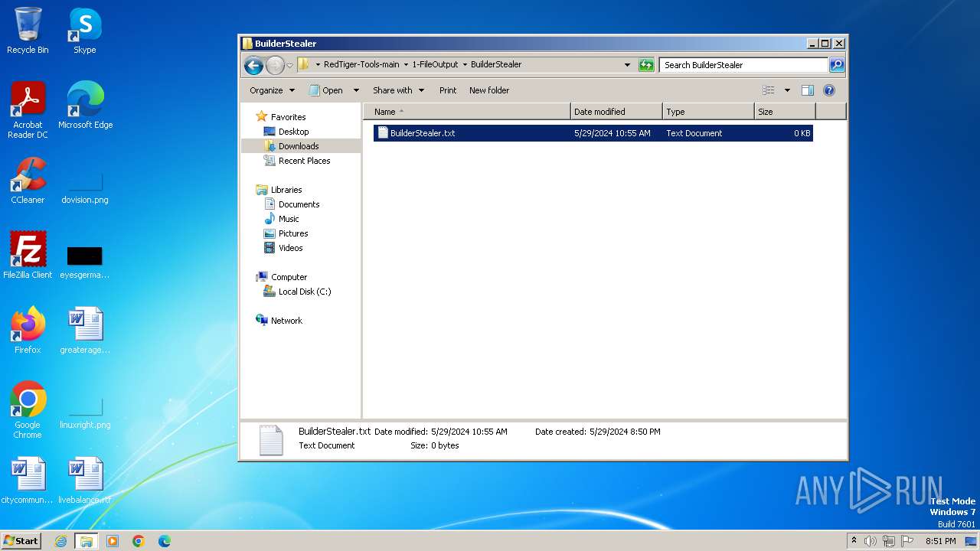The height and width of the screenshot is (551, 980).
Task: Select RedTiger-Tools-main in the breadcrumb
Action: (361, 65)
